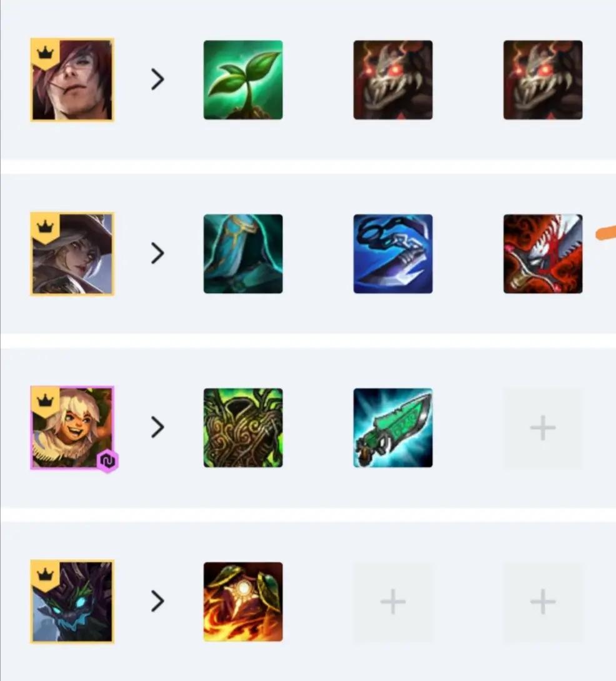The image size is (616, 681).
Task: Pick the blue chained dagger item
Action: click(393, 254)
